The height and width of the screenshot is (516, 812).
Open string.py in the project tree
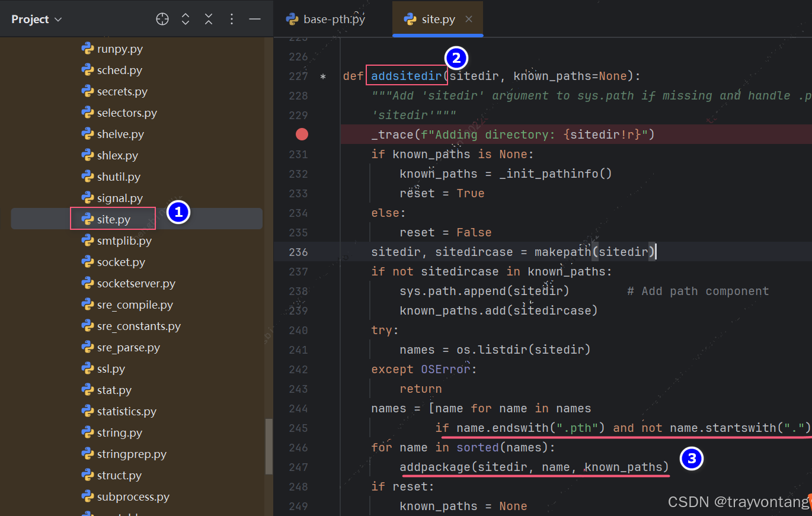tap(111, 433)
